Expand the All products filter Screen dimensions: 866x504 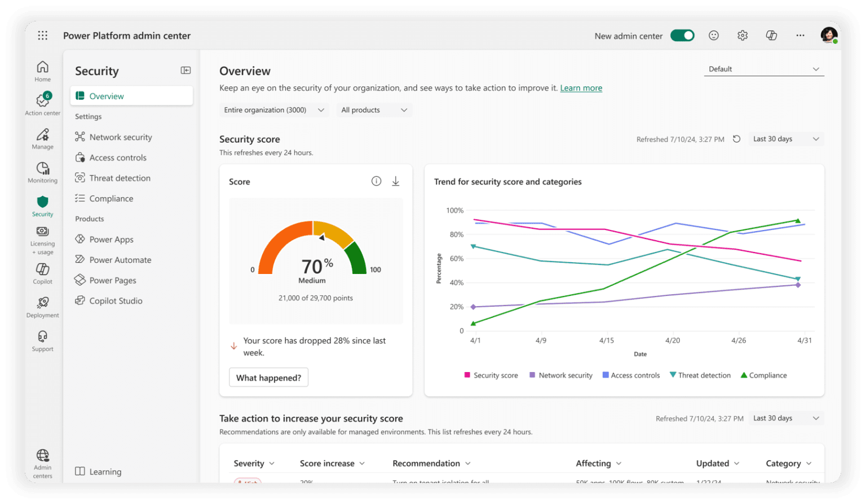pos(373,109)
